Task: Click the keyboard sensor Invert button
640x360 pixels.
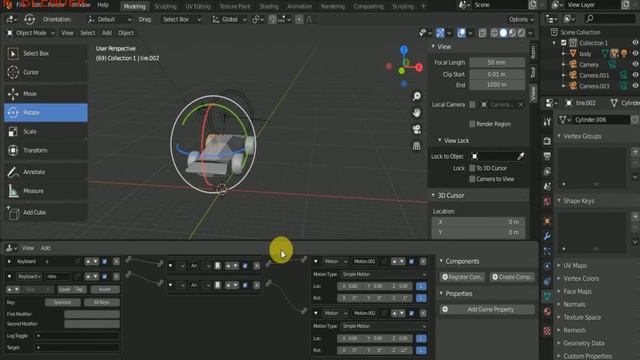Action: pos(105,289)
